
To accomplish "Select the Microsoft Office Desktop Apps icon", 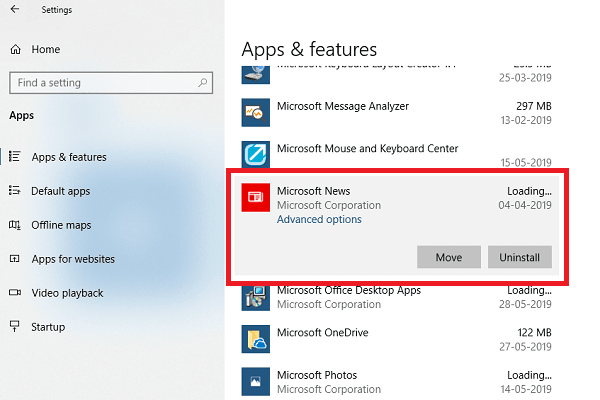I will pyautogui.click(x=256, y=298).
